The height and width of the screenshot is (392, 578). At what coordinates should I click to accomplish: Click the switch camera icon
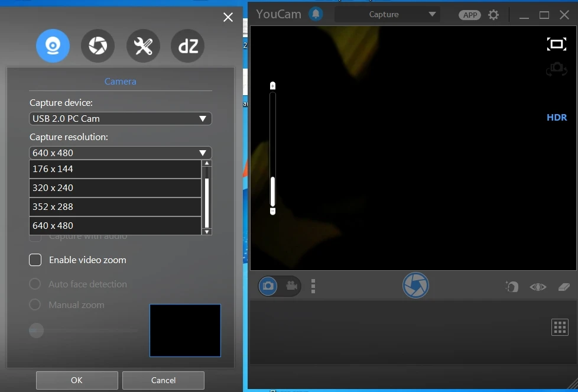(x=557, y=69)
